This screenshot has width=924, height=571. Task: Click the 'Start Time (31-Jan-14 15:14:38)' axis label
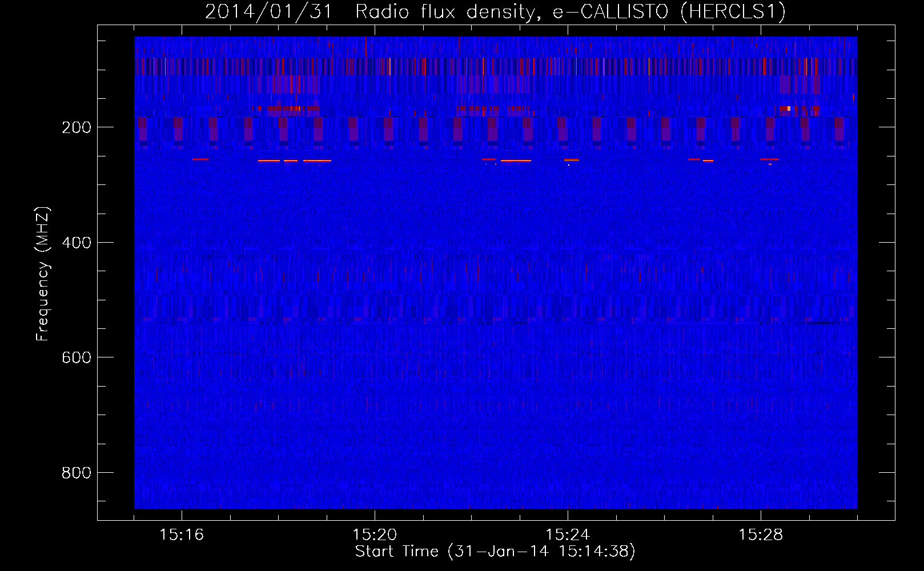495,552
